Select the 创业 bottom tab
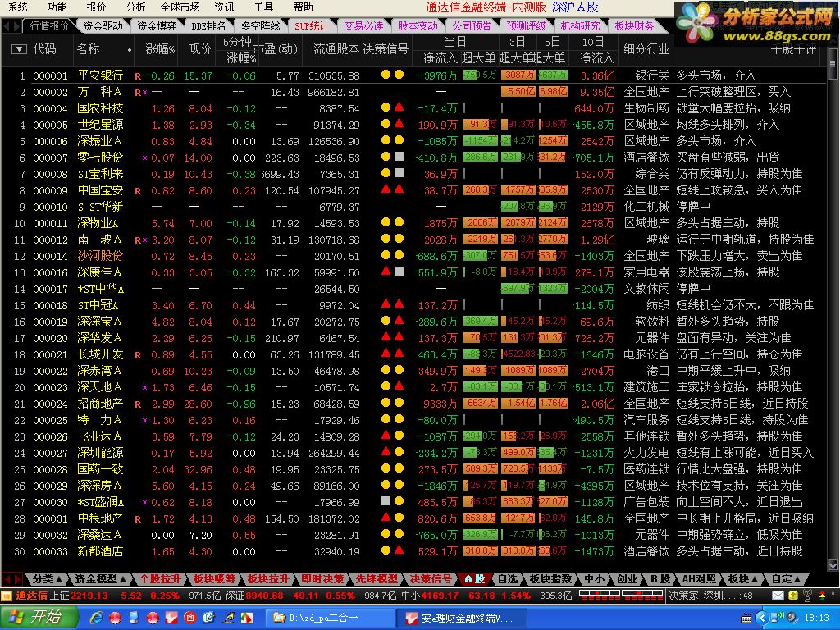Viewport: 840px width, 630px height. pos(627,579)
